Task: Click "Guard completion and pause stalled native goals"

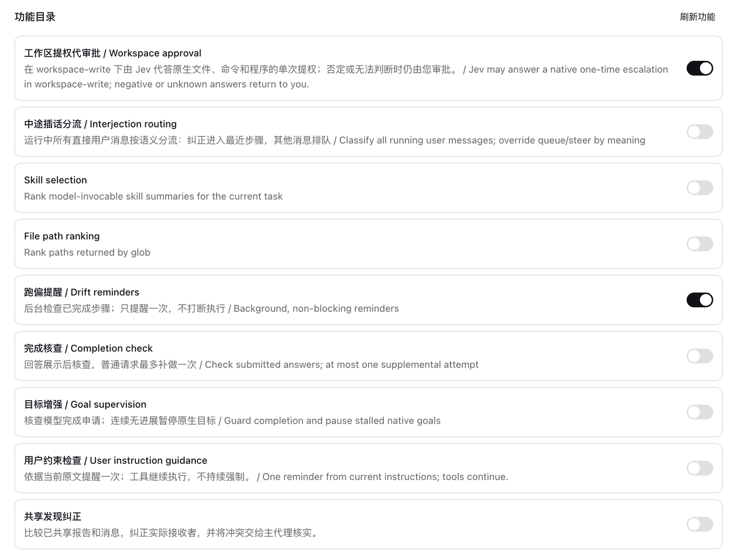Action: coord(232,421)
